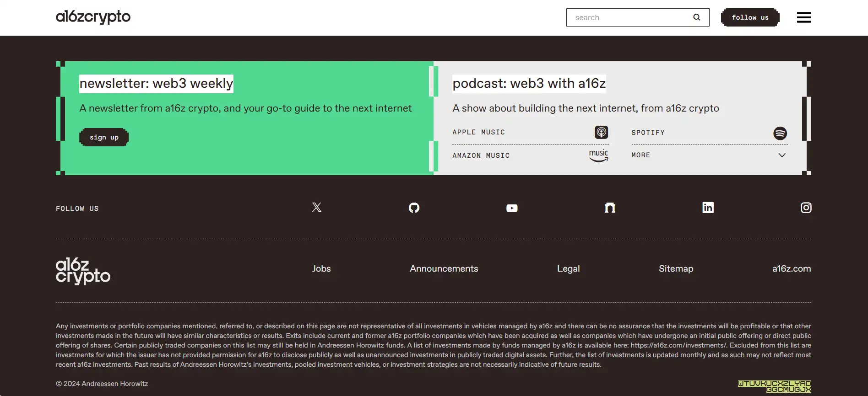
Task: Open the Instagram icon link
Action: click(x=806, y=208)
